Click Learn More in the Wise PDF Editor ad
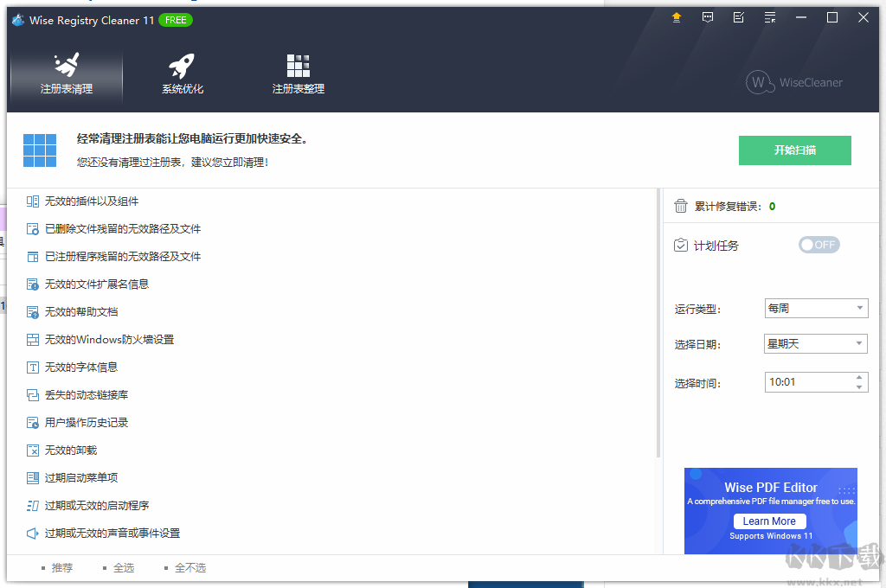The image size is (886, 588). [769, 521]
